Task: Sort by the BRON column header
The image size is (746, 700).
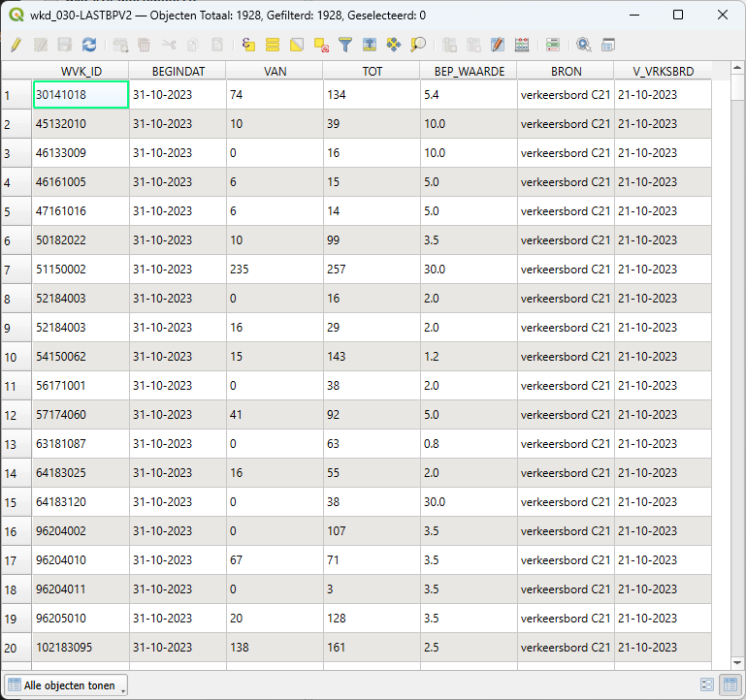Action: tap(567, 71)
